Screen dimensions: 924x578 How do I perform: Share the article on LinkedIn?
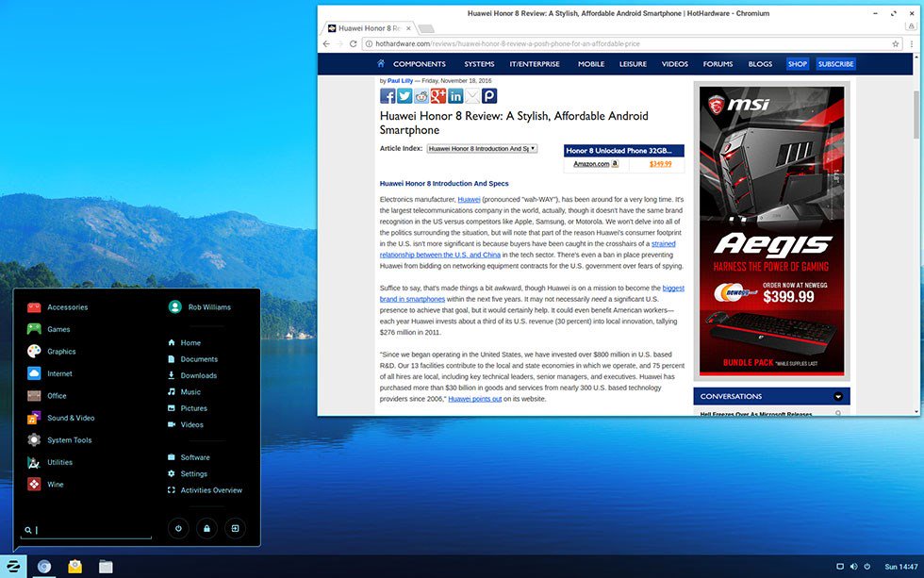pyautogui.click(x=455, y=96)
